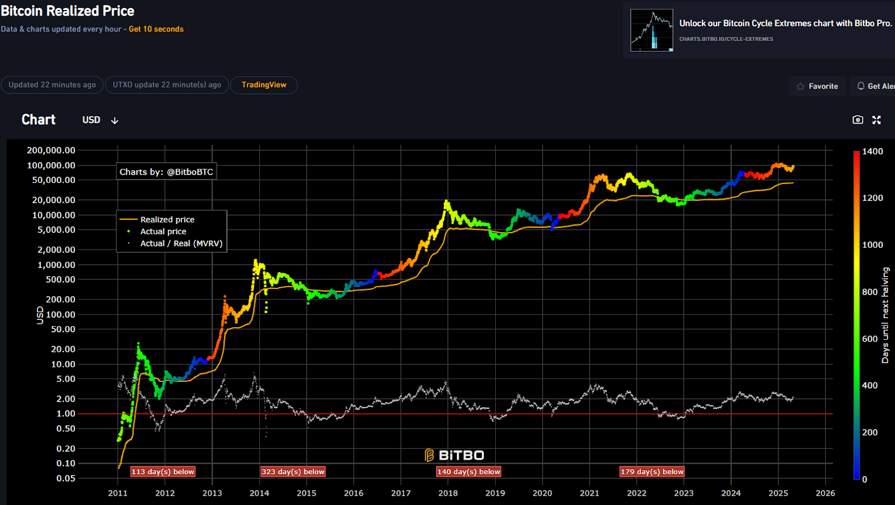Click the 100,000.00 y-axis label
Viewport: 895px width, 505px height.
tap(51, 165)
